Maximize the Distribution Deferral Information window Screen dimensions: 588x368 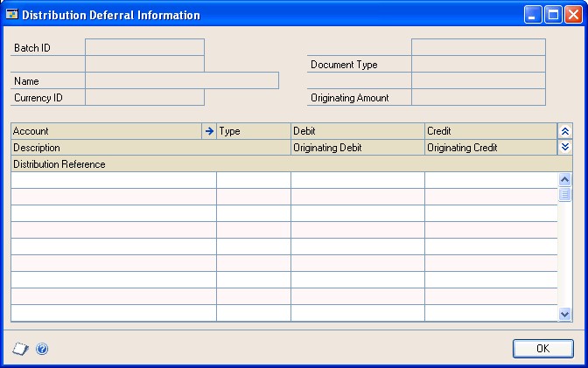coord(553,15)
